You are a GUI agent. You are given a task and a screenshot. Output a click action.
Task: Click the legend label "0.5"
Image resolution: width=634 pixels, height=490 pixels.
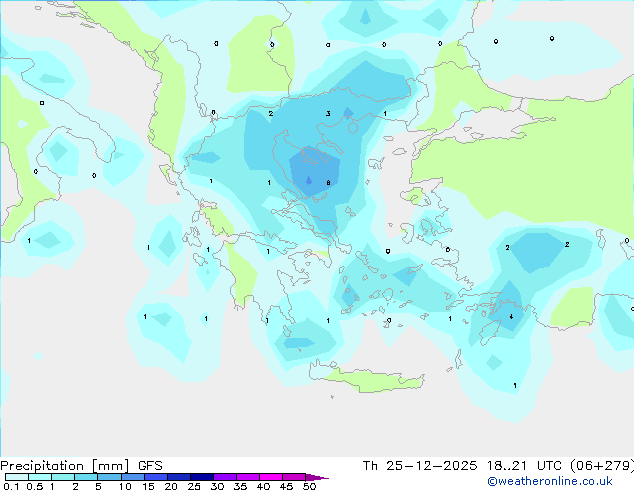(35, 486)
